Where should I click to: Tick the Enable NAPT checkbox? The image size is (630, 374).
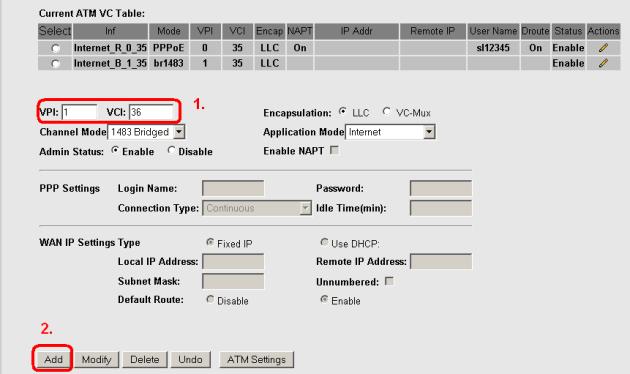(x=334, y=150)
